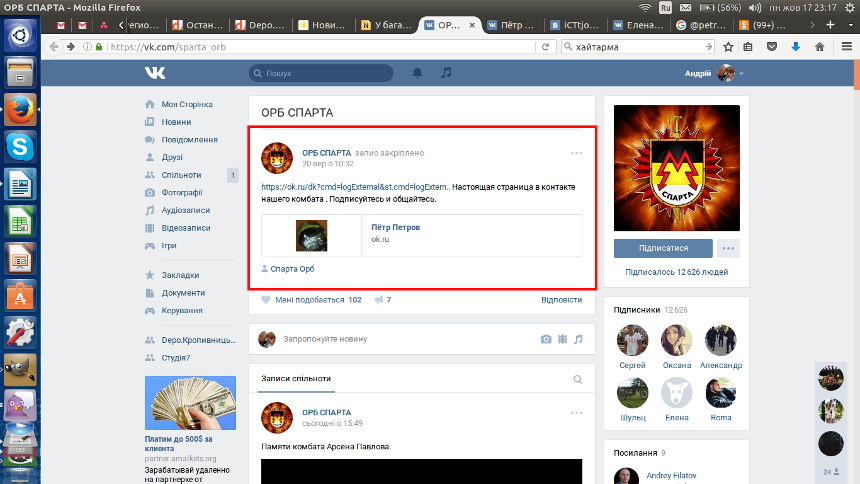Open Аудіозаписи in sidebar

[185, 210]
